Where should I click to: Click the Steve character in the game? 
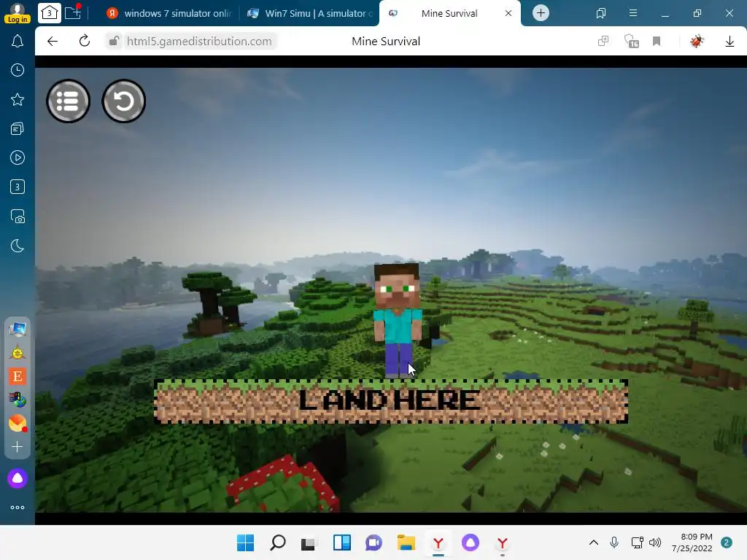coord(398,321)
